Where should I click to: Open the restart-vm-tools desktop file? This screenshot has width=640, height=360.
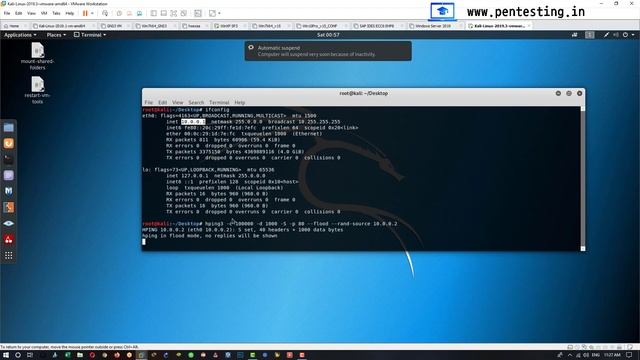click(38, 90)
